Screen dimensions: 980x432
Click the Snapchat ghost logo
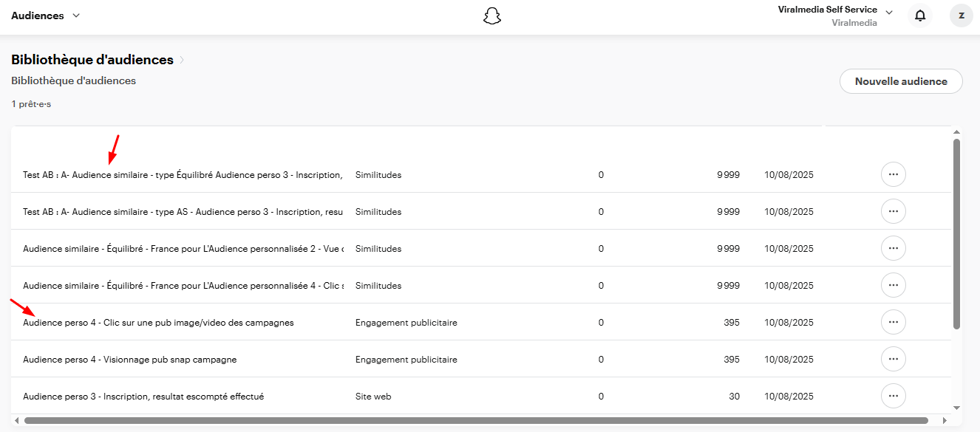[492, 16]
